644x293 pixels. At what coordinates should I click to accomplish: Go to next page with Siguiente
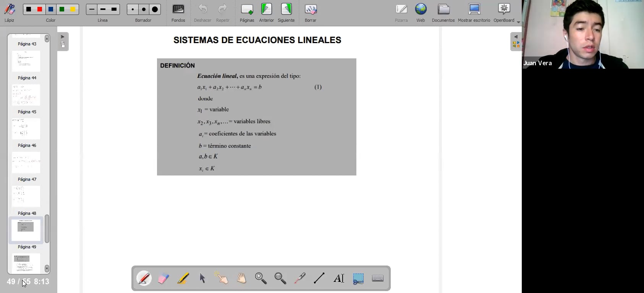286,13
